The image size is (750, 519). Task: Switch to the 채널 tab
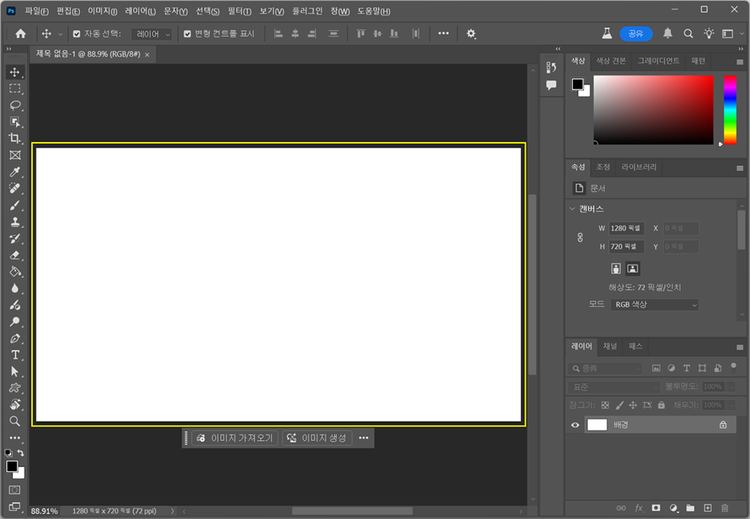tap(610, 346)
